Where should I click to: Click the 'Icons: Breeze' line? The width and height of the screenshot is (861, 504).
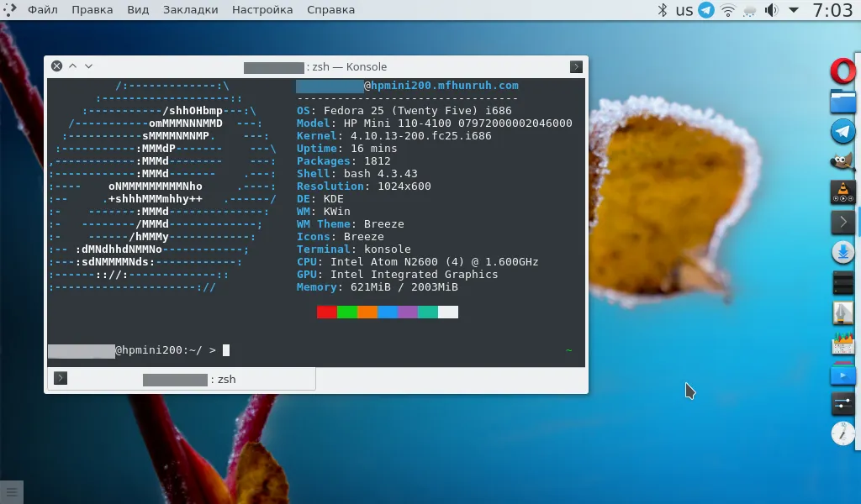coord(341,237)
